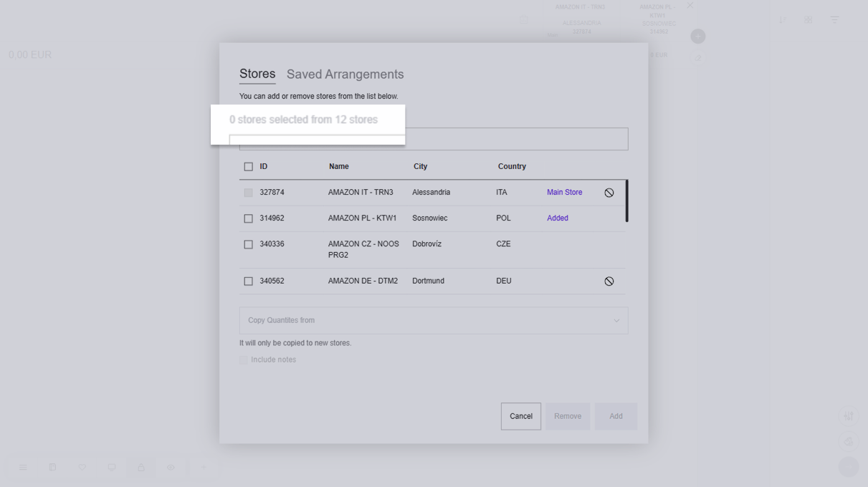Switch to the grid view icon in the background header
Screen dimensions: 868x487
[809, 20]
